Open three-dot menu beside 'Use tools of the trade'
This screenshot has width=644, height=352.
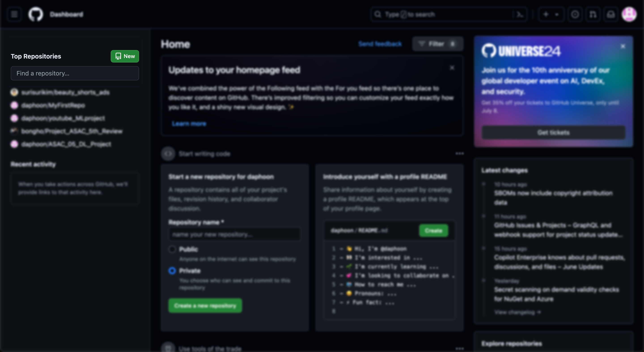point(460,348)
